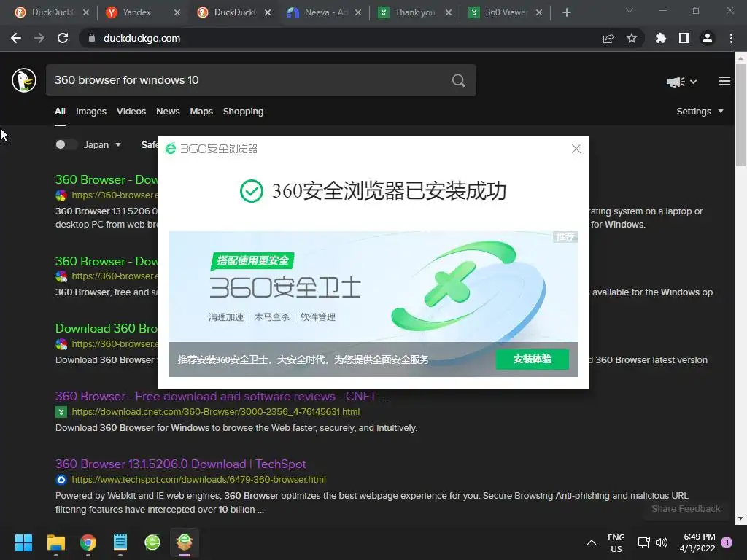This screenshot has height=560, width=747.
Task: Open the Chrome tab search chevron
Action: tap(630, 10)
